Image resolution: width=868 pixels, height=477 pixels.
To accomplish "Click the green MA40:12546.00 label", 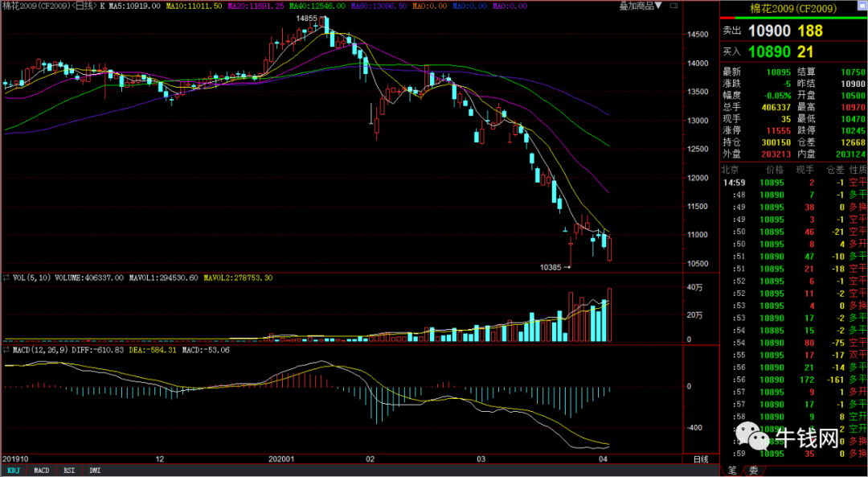I will coord(317,6).
